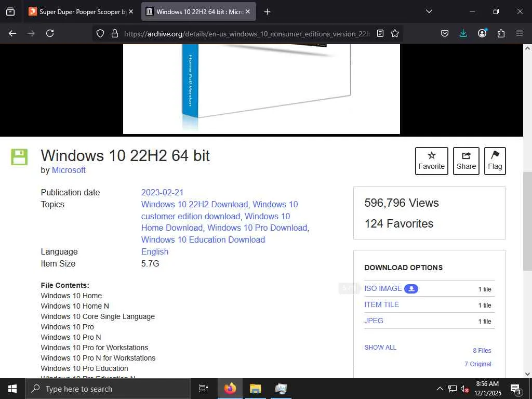532x399 pixels.
Task: Show hidden system tray icons
Action: (440, 389)
